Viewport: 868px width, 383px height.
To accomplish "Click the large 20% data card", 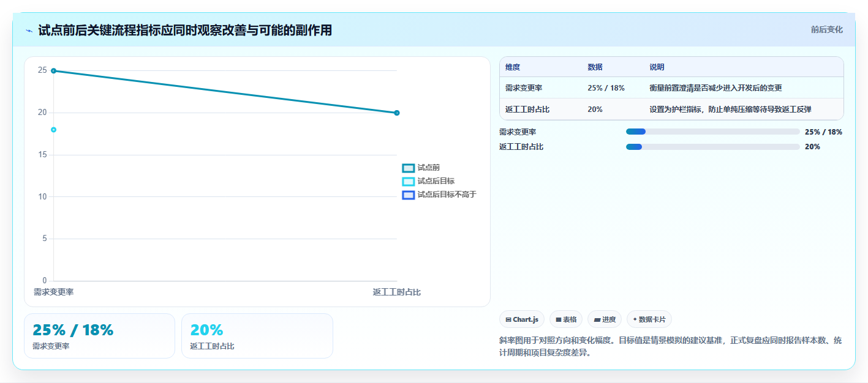I will click(x=257, y=336).
